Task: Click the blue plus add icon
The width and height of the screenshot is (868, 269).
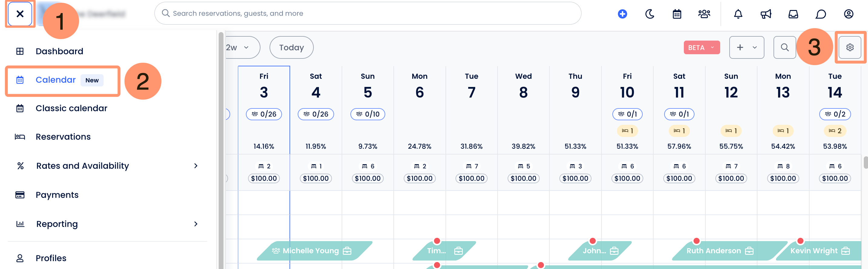Action: point(622,14)
